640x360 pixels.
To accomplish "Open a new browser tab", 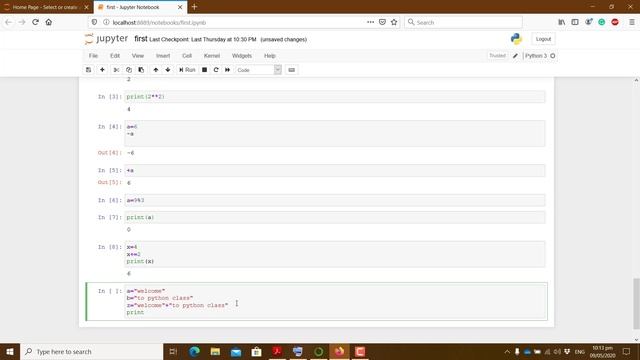I will click(194, 7).
